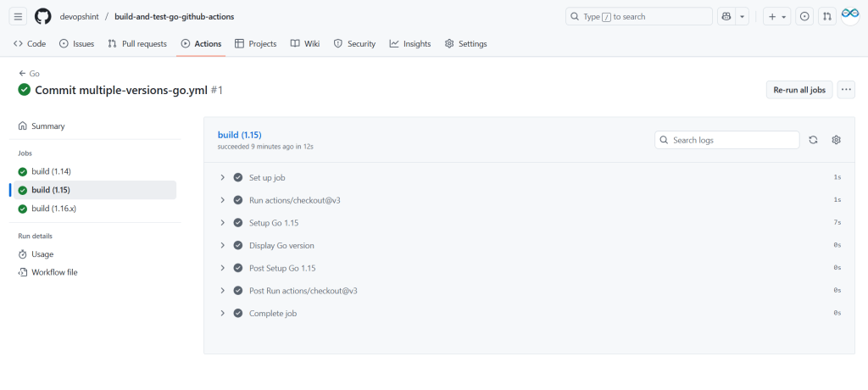Click Re-run all jobs button

pos(799,90)
